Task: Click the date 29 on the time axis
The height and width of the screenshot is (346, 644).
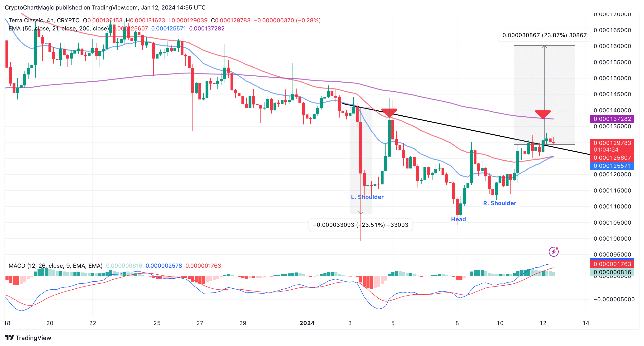Action: click(x=243, y=323)
